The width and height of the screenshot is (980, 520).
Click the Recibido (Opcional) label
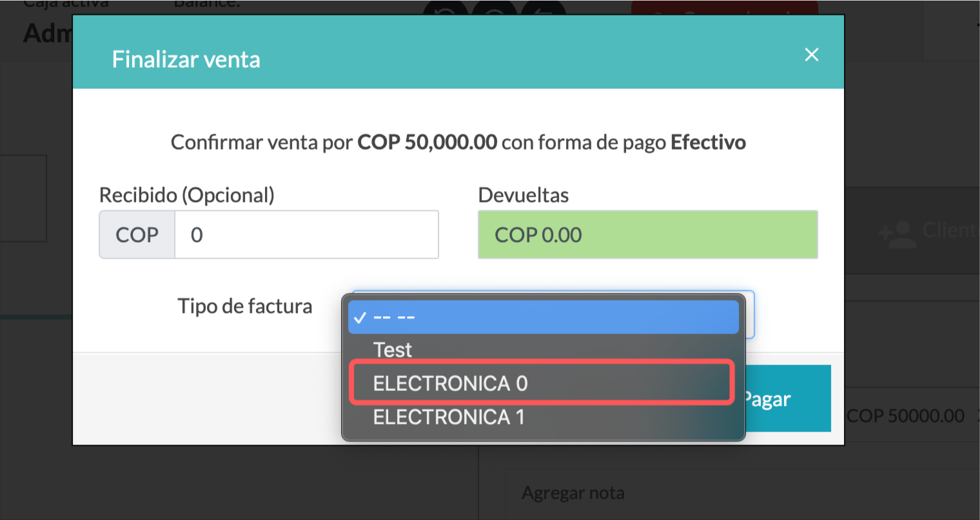coord(187,195)
